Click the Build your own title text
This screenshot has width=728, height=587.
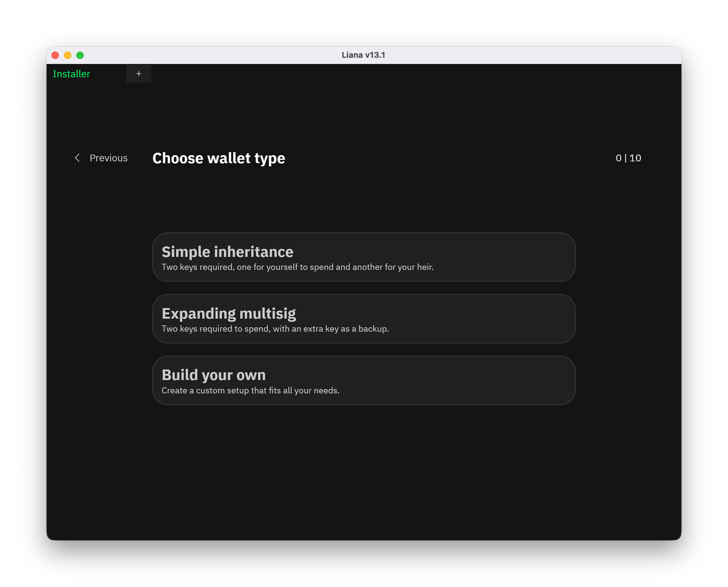214,375
